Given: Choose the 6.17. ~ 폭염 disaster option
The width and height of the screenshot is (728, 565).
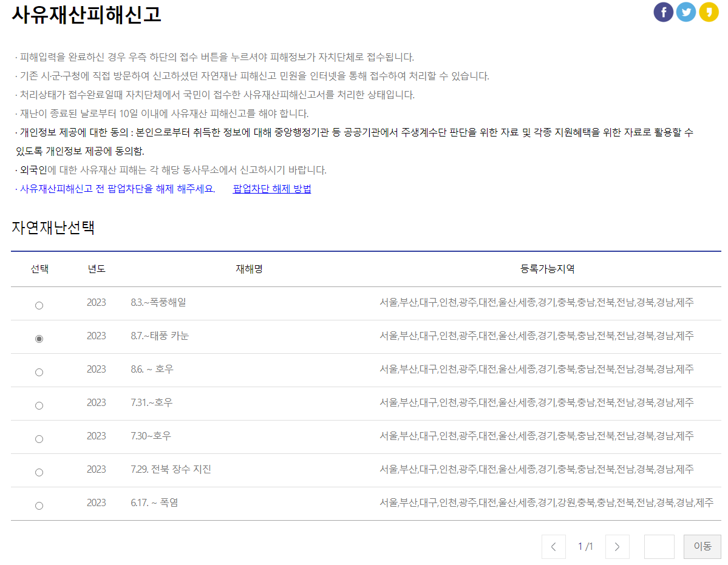Looking at the screenshot, I should click(x=39, y=505).
